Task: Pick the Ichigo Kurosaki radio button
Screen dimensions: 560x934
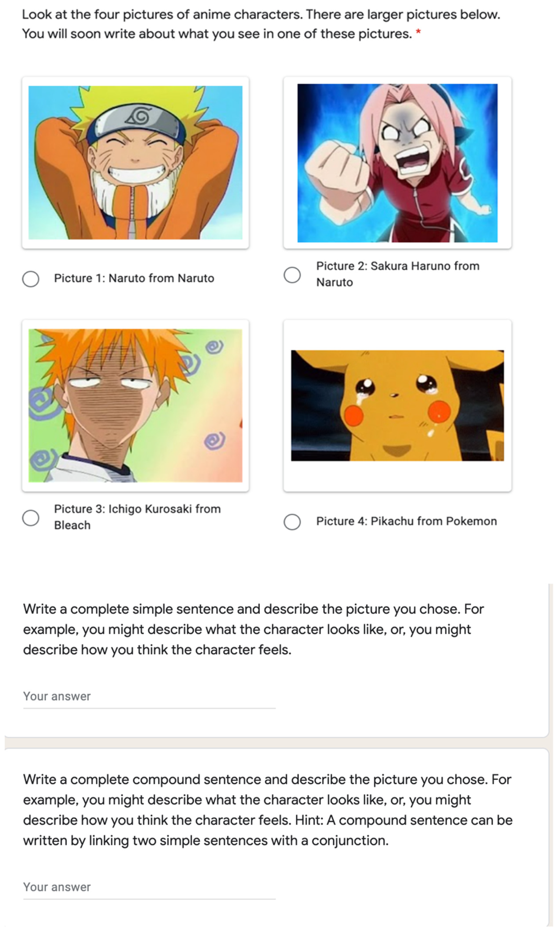Action: pyautogui.click(x=31, y=518)
